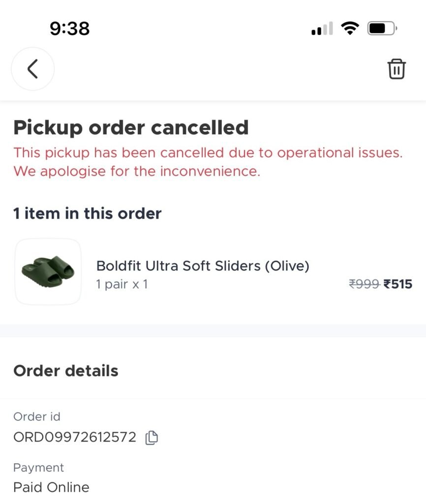Copy the order id with copy icon
Viewport: 426px width, 504px height.
(152, 437)
